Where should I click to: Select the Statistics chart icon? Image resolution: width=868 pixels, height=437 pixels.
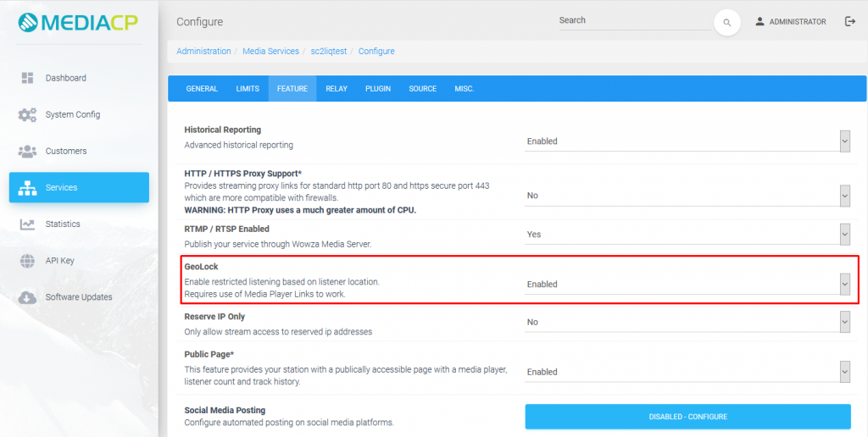pyautogui.click(x=27, y=224)
